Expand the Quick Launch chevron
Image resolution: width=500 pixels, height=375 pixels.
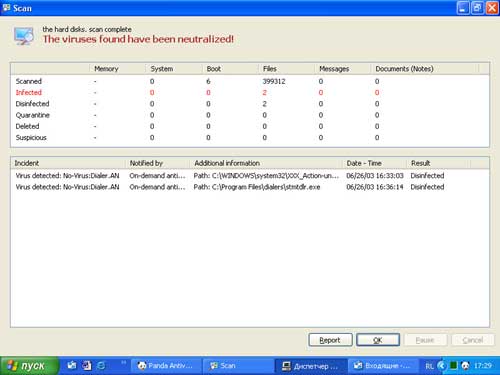pos(124,362)
